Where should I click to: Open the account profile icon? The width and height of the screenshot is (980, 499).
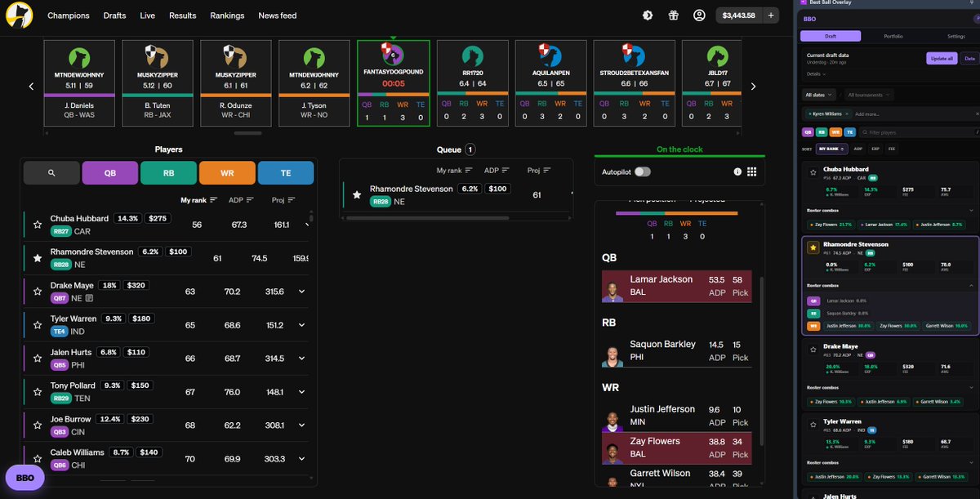(x=699, y=16)
